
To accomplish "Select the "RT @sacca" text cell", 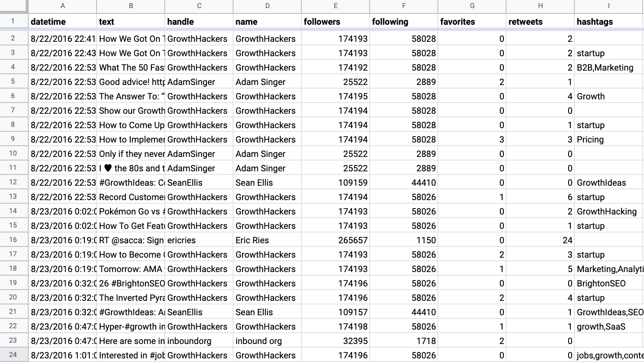I will (x=131, y=240).
